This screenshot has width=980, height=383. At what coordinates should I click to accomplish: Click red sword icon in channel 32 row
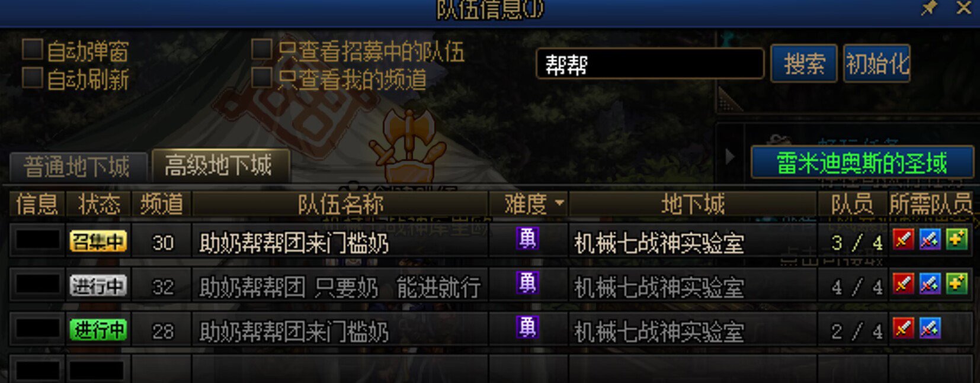coord(904,284)
